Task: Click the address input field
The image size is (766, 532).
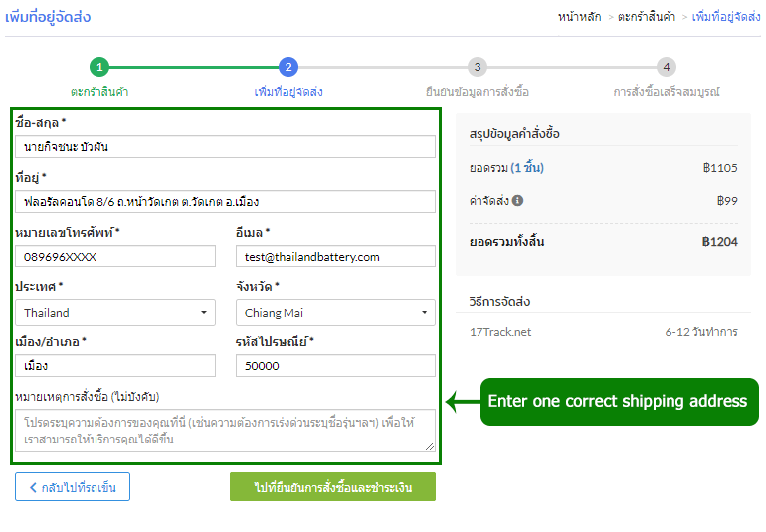Action: [225, 202]
